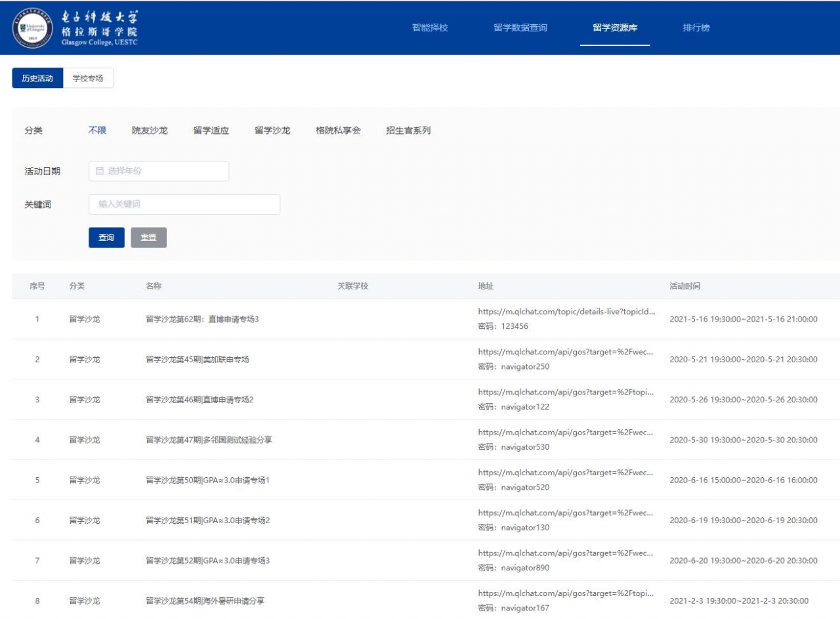This screenshot has width=840, height=619.
Task: Select the 不限 category filter
Action: coord(97,131)
